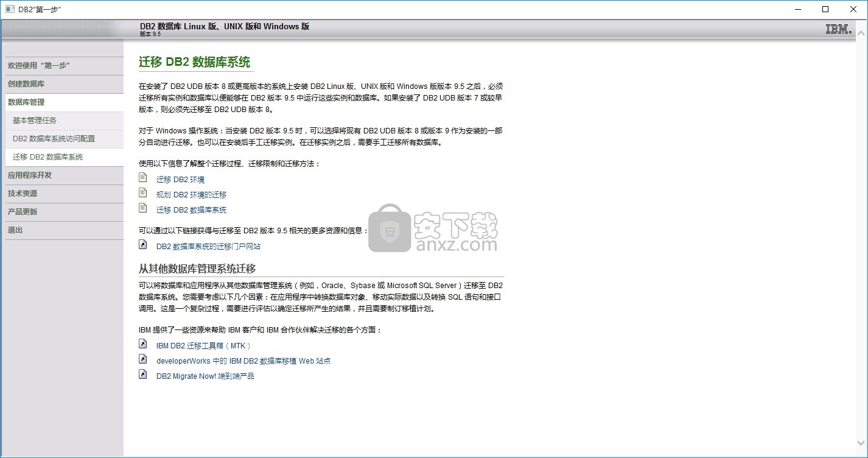
Task: Open 迁移 DB2 数据库系统 link in content
Action: tap(191, 210)
